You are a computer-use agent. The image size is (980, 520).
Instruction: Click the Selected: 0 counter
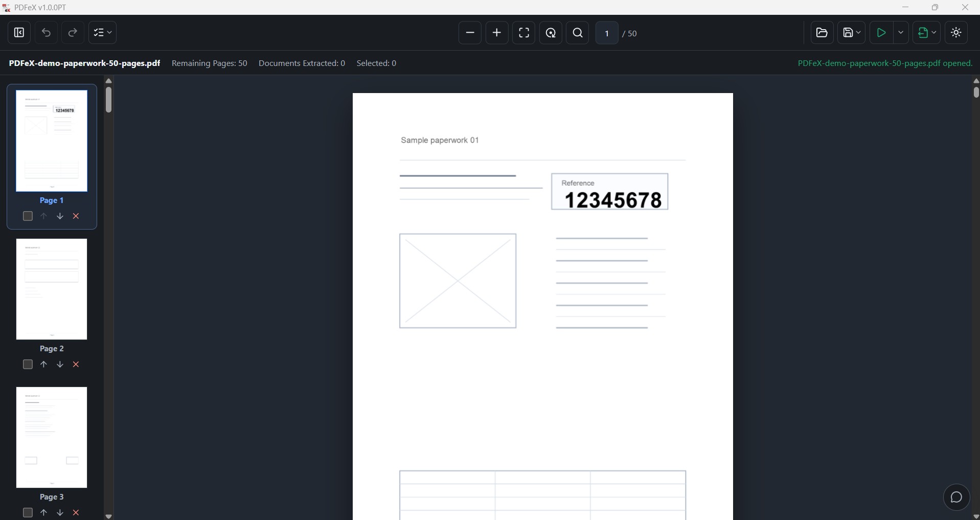[376, 63]
